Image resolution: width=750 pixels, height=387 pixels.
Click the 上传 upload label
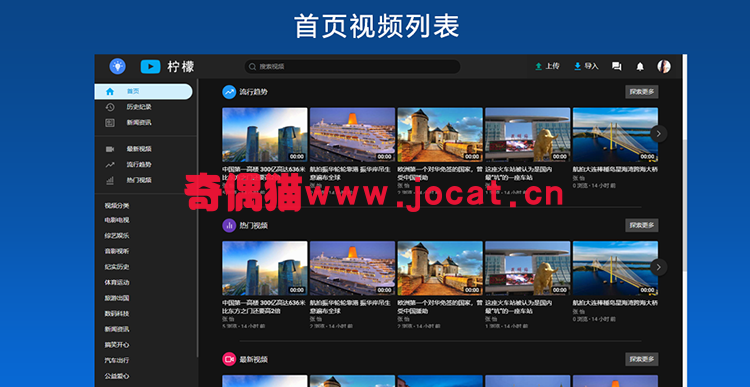pos(552,66)
